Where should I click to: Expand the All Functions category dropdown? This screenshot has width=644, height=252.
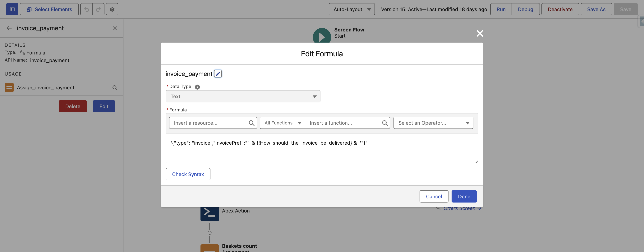pyautogui.click(x=282, y=123)
